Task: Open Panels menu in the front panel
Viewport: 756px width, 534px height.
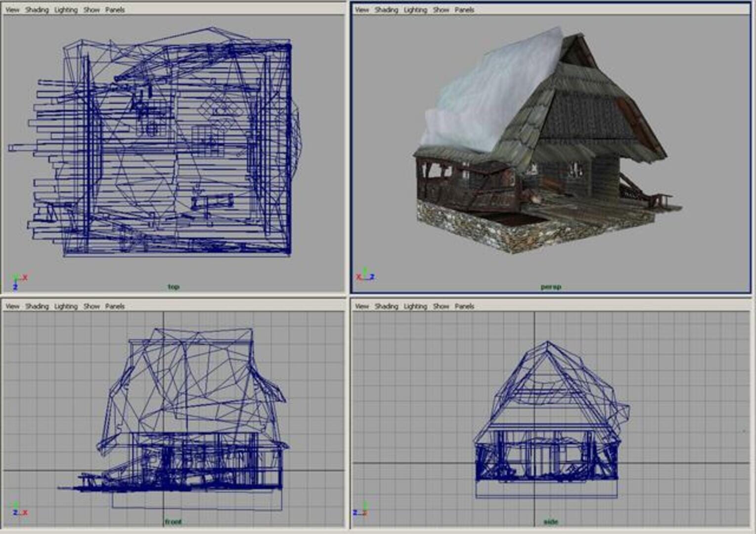Action: click(x=115, y=307)
